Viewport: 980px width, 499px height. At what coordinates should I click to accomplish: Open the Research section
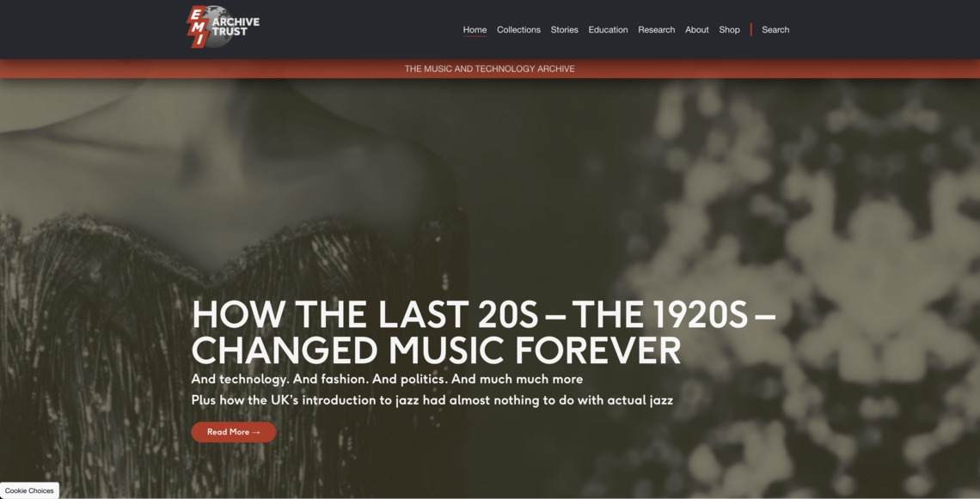click(656, 29)
